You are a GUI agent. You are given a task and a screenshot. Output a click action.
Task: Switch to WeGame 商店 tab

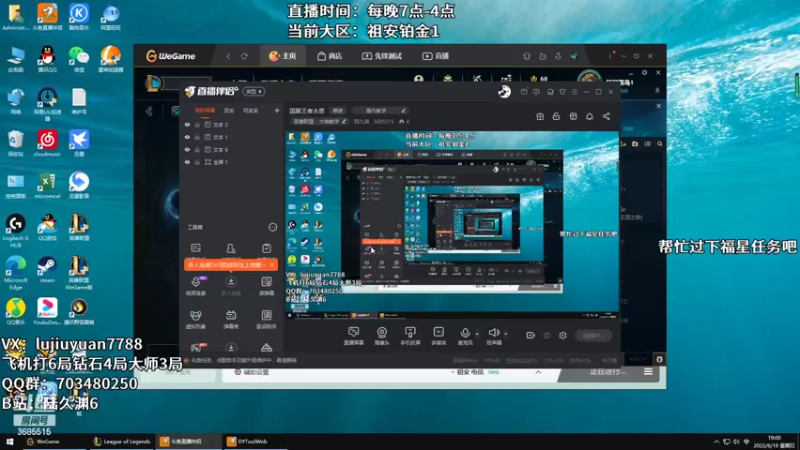pos(330,56)
